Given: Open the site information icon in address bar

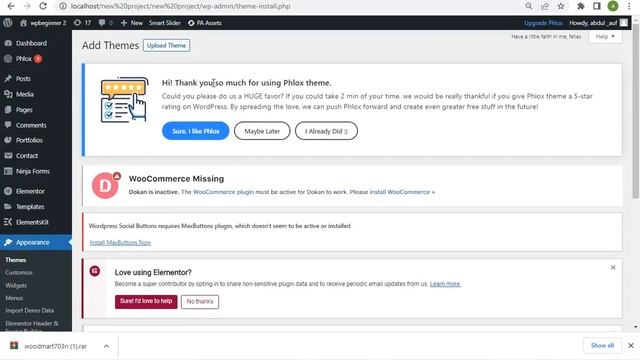Looking at the screenshot, I should tap(62, 6).
